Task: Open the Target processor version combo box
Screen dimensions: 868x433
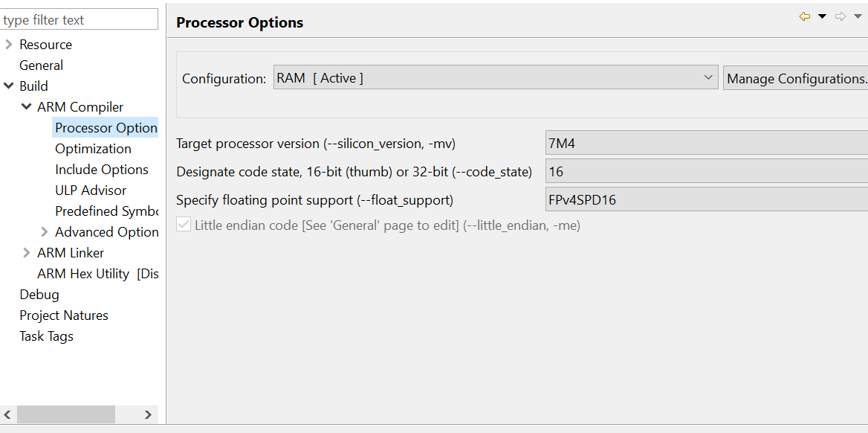Action: coord(706,144)
